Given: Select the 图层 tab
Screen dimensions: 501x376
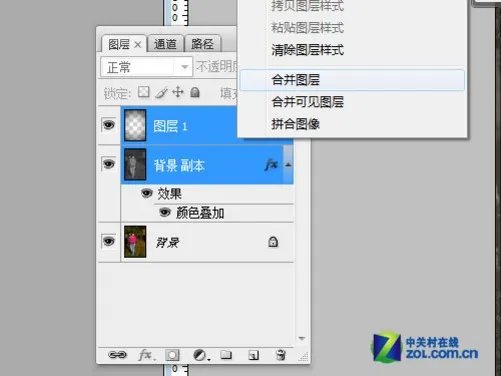Looking at the screenshot, I should (x=119, y=44).
